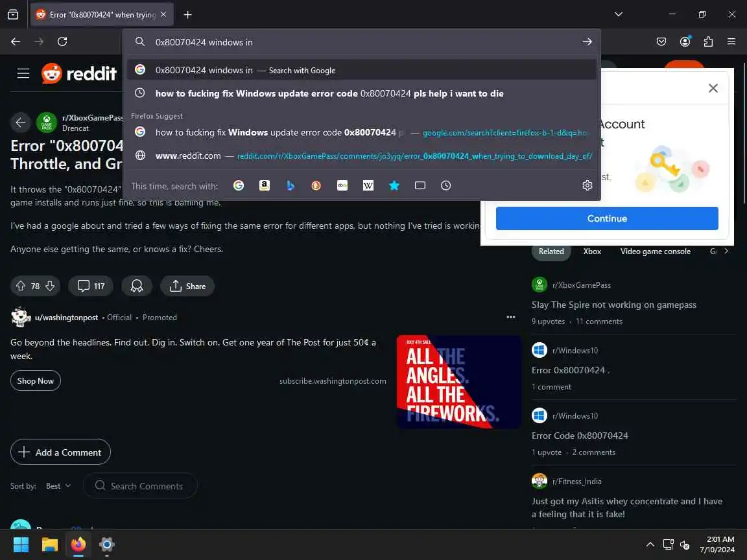Search this time with DuckDuckGo
The width and height of the screenshot is (747, 560).
click(x=316, y=186)
